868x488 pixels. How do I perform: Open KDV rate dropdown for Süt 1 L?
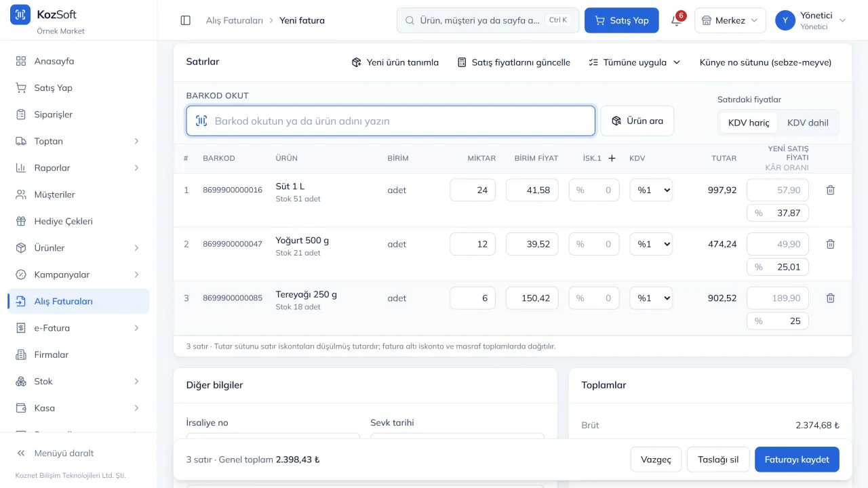click(x=651, y=190)
